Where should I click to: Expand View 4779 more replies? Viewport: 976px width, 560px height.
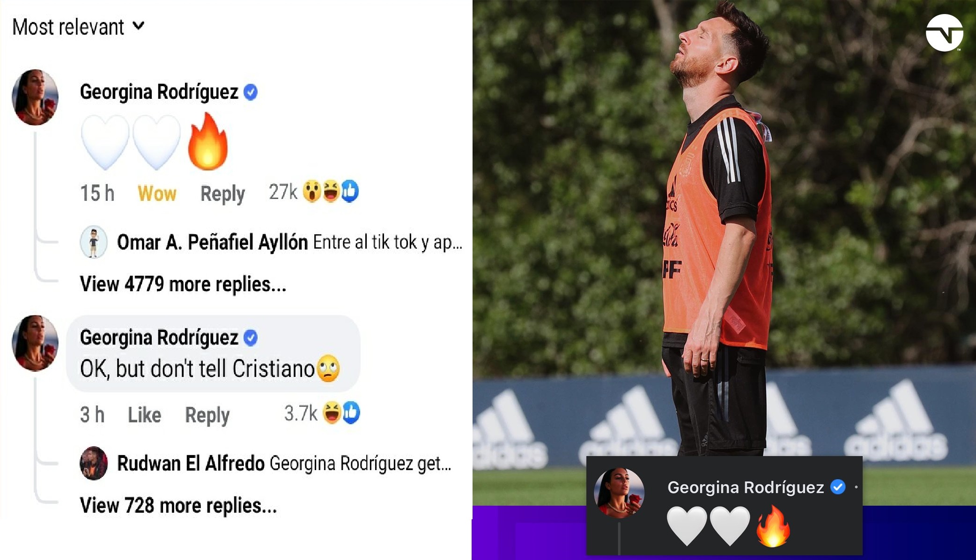tap(183, 284)
